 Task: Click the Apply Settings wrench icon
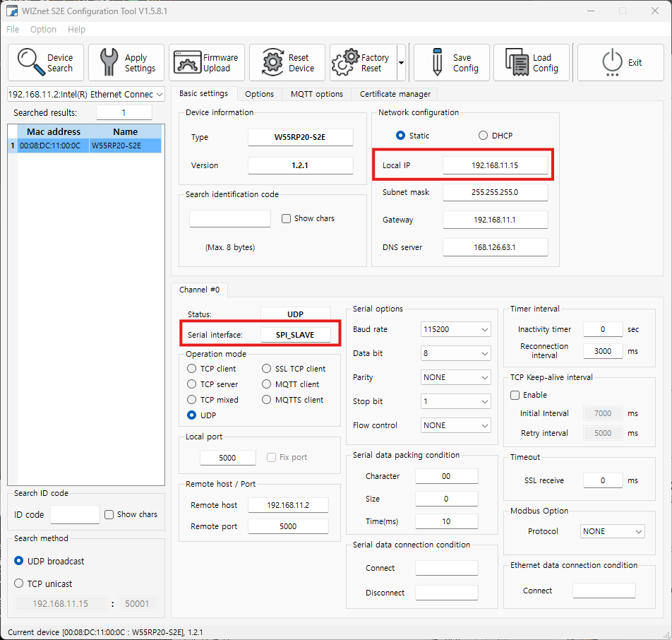[109, 62]
